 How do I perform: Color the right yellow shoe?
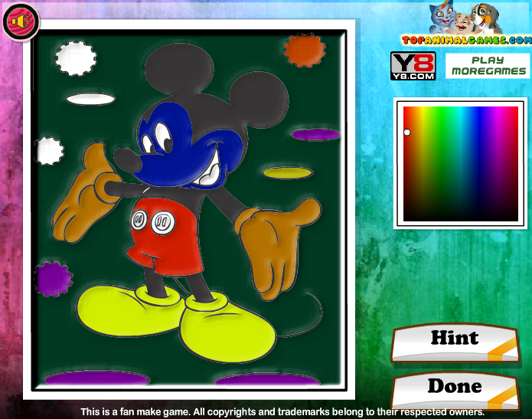click(x=227, y=331)
